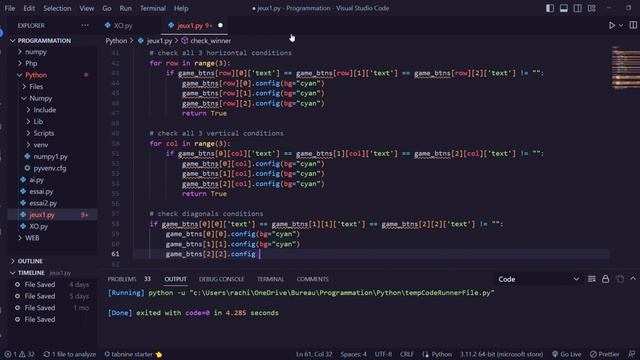The height and width of the screenshot is (360, 640).
Task: Switch to COMMENTS panel tab
Action: 312,279
